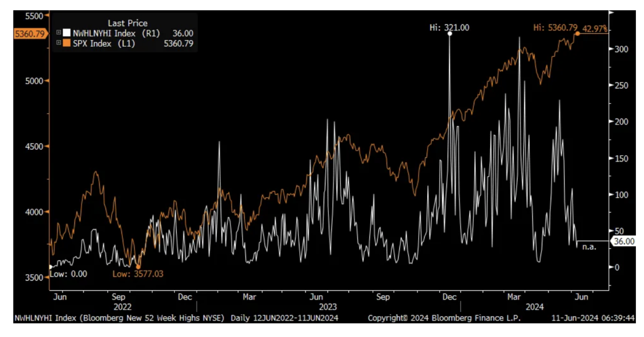Screen dimensions: 644x337
Task: Click the orange SPX color swatch
Action: click(67, 43)
